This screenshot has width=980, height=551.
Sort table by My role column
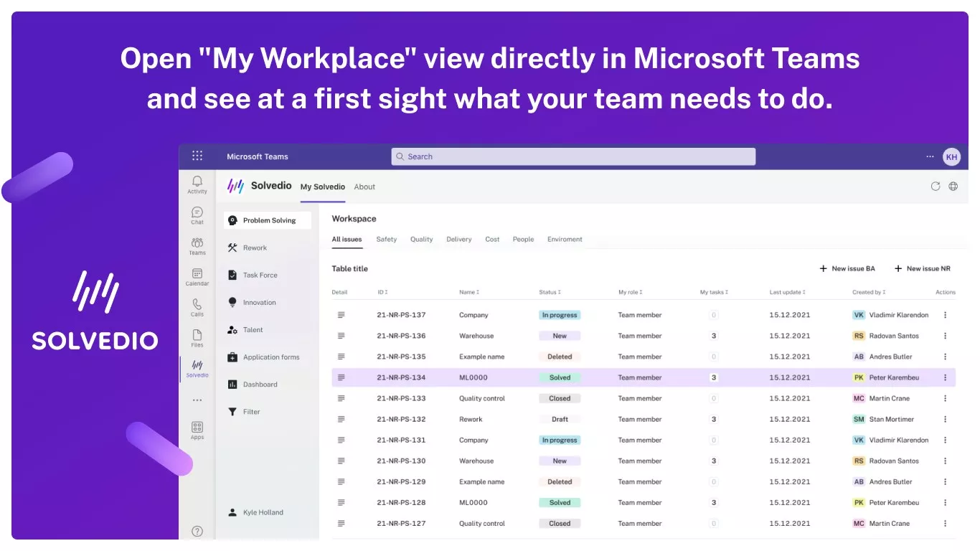[x=631, y=292]
